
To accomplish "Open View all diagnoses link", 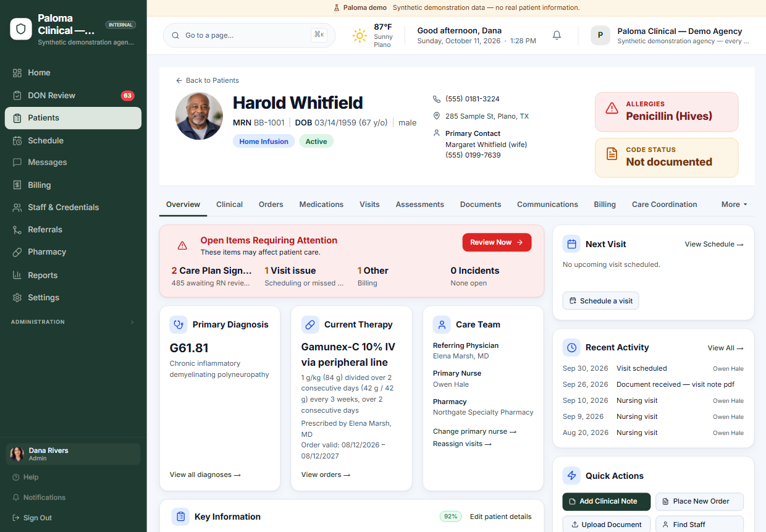I will tap(205, 475).
